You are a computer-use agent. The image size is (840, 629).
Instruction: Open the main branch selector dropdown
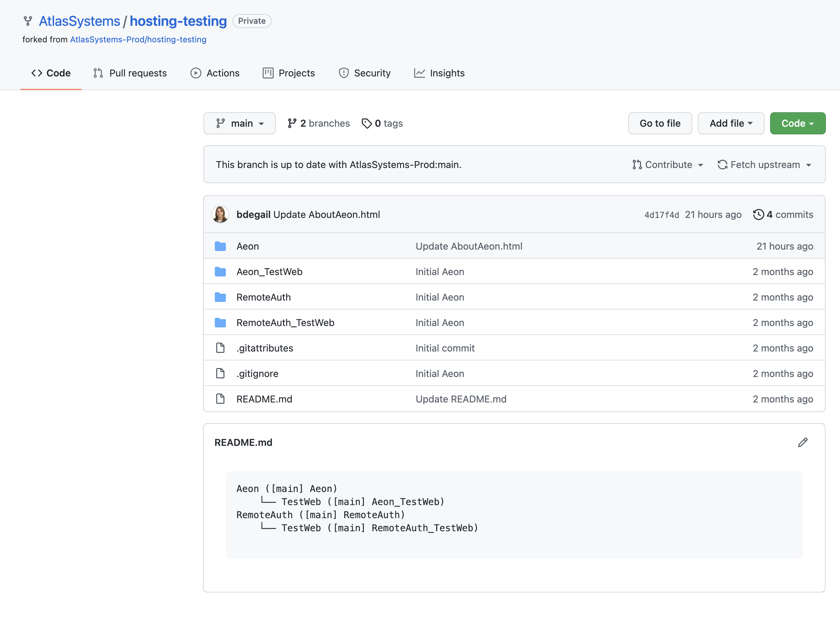pyautogui.click(x=239, y=123)
